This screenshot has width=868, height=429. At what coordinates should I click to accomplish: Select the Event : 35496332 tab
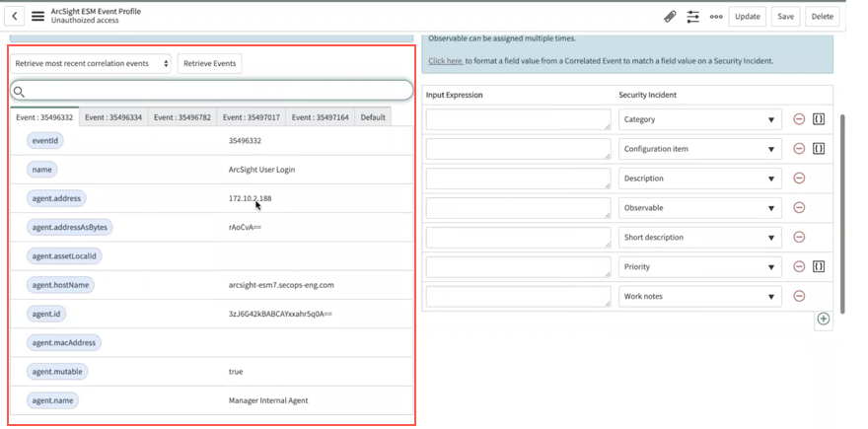click(44, 117)
